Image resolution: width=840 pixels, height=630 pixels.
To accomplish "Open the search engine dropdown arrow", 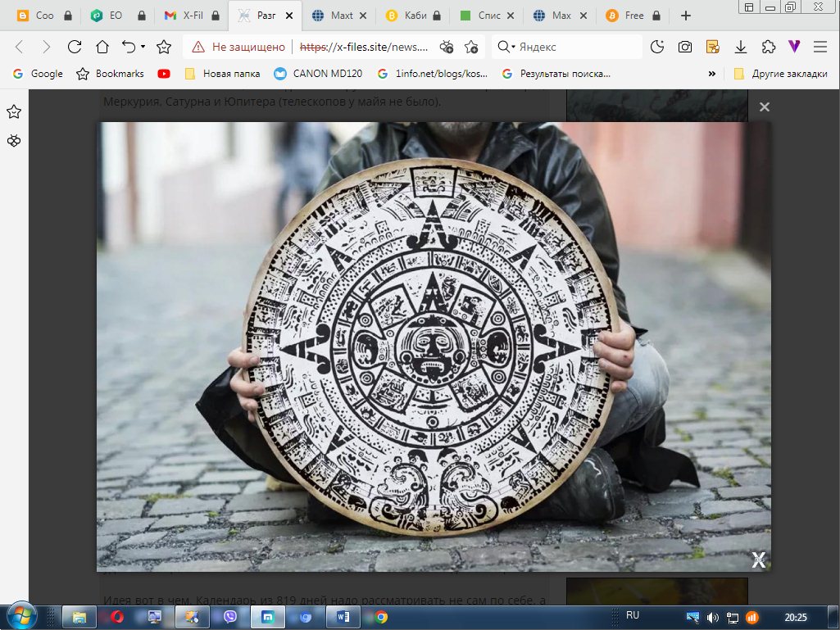I will (x=513, y=48).
